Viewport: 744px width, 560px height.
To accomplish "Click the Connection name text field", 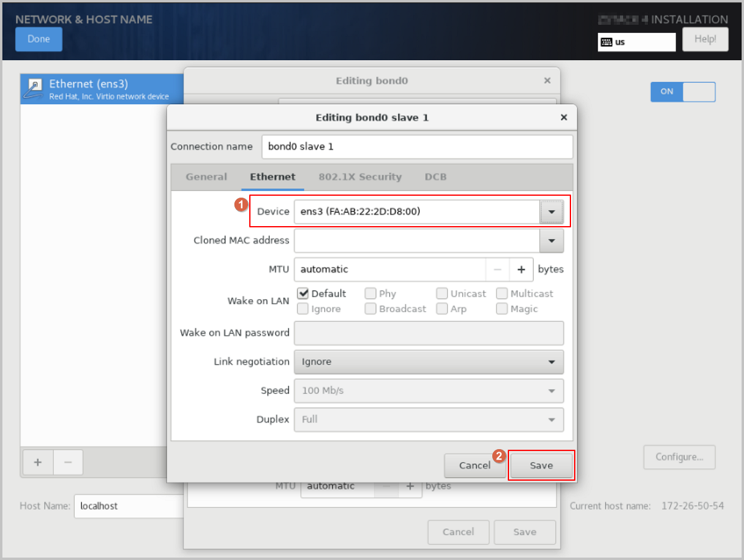I will click(417, 147).
